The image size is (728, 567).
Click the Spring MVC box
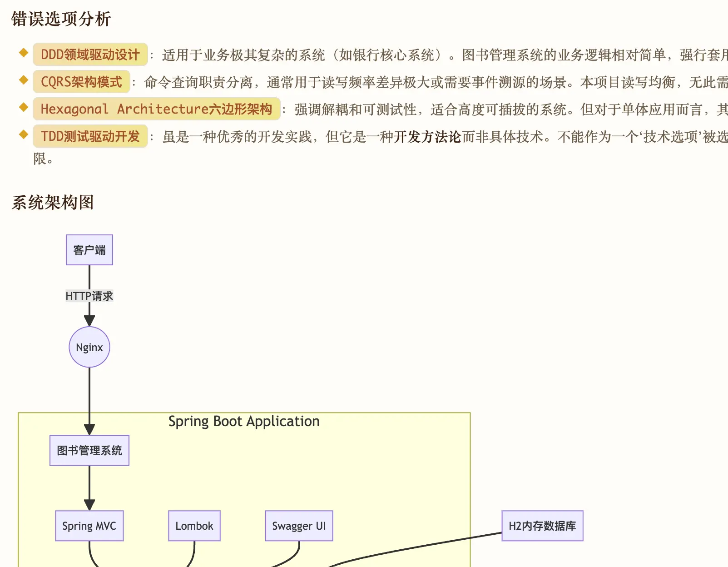pos(89,526)
